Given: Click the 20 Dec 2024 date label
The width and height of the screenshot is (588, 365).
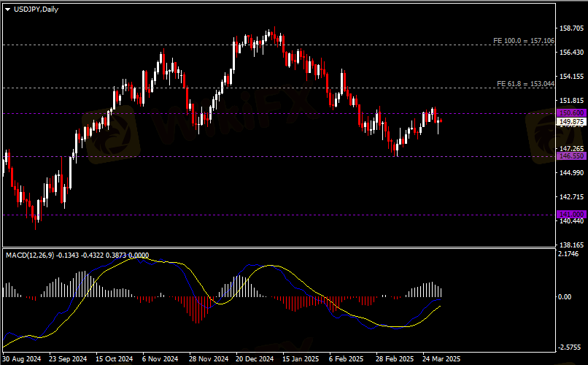Looking at the screenshot, I should point(255,359).
